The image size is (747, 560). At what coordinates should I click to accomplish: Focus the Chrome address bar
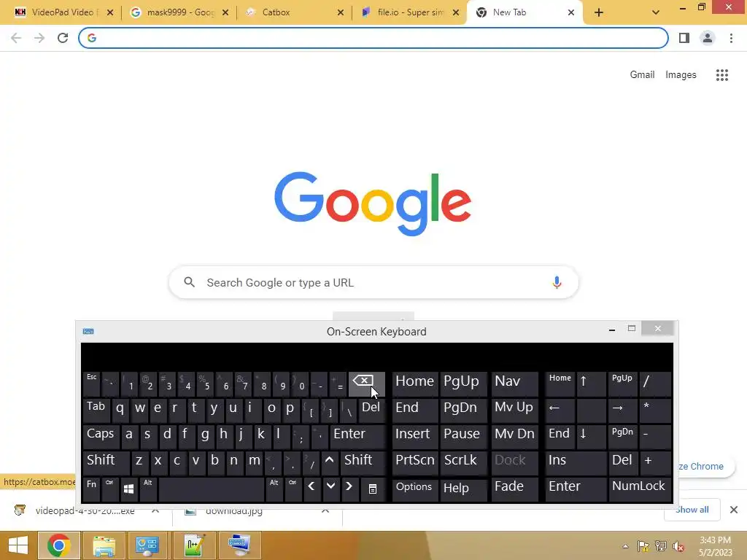373,38
